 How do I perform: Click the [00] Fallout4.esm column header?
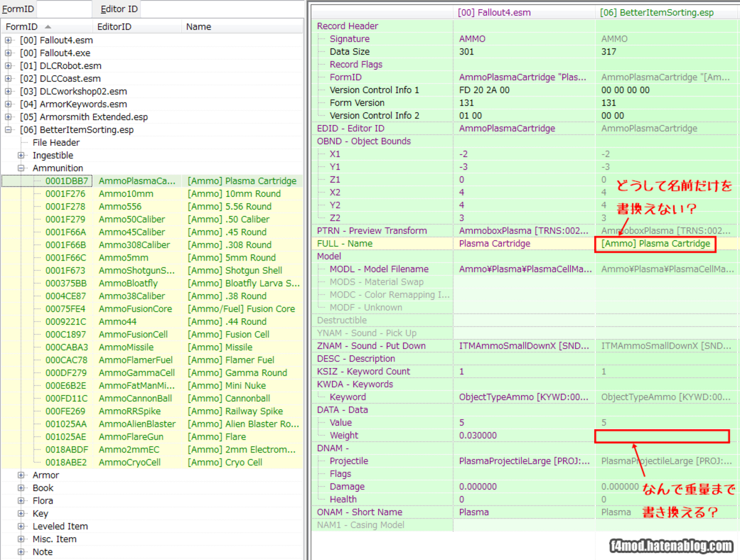point(494,13)
